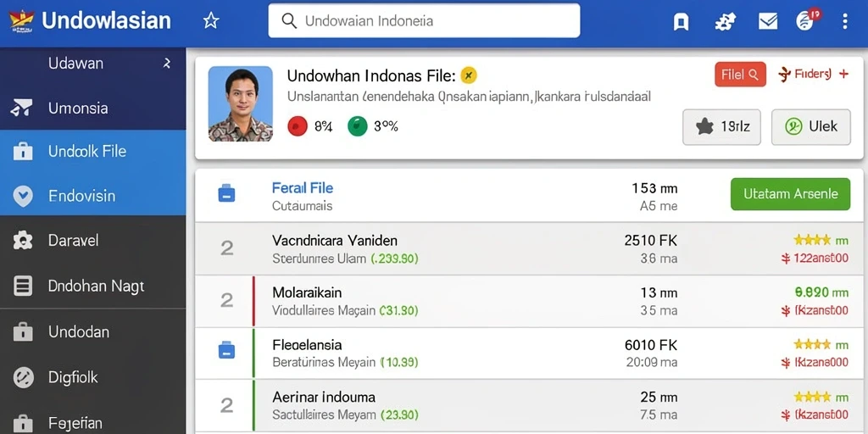The width and height of the screenshot is (868, 434).
Task: Click the profile photo thumbnail
Action: [240, 104]
